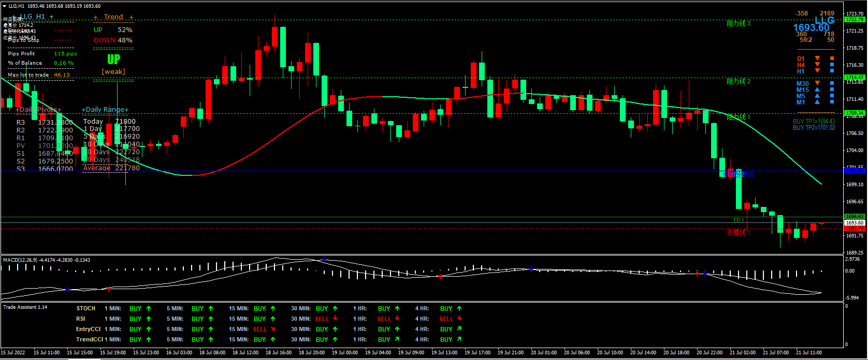The height and width of the screenshot is (360, 868).
Task: Click the M30 down-trend arrow
Action: click(817, 83)
